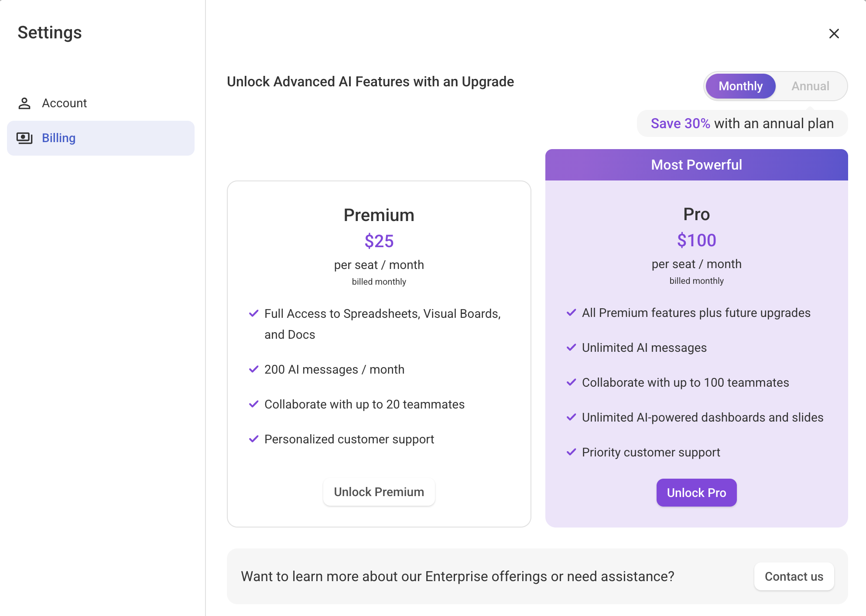Image resolution: width=866 pixels, height=616 pixels.
Task: Click the checkmark next to All Premium features
Action: [x=572, y=313]
